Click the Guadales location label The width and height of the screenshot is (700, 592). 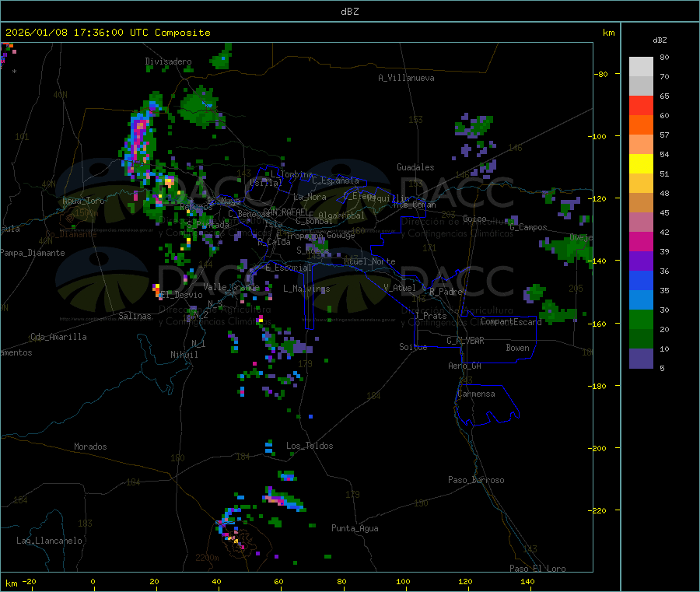pos(415,167)
